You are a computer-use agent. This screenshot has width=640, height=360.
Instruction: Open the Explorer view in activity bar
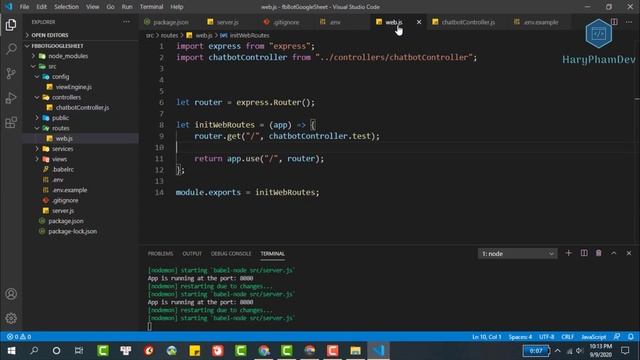[x=11, y=25]
